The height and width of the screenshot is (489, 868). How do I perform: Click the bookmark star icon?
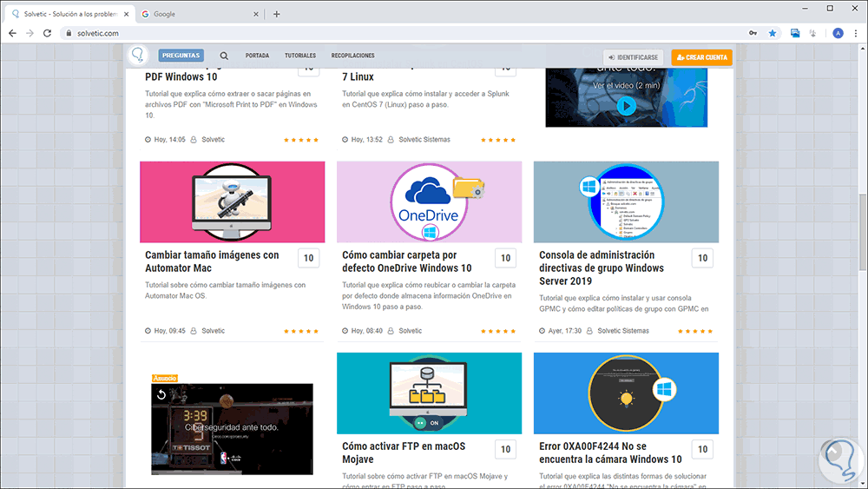(x=773, y=33)
